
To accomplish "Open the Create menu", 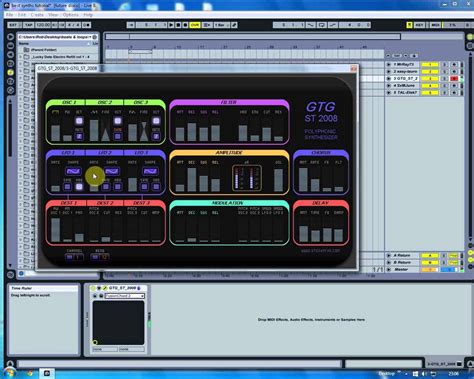I will click(37, 15).
